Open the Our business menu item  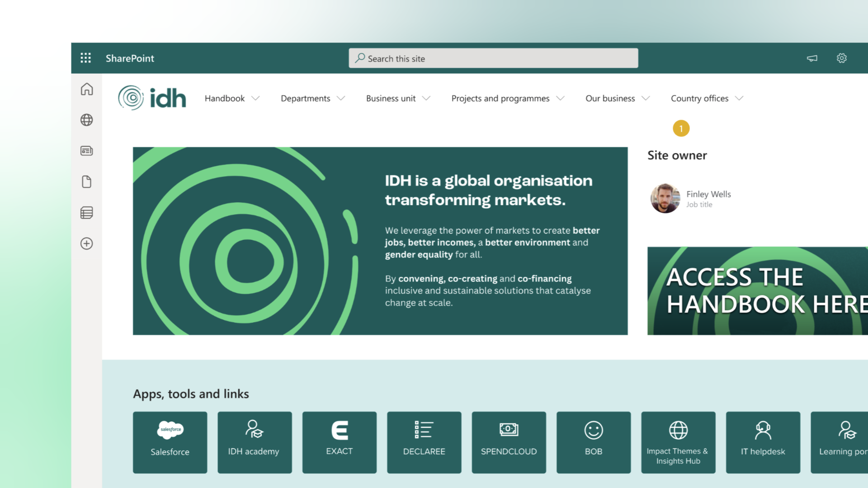point(610,99)
